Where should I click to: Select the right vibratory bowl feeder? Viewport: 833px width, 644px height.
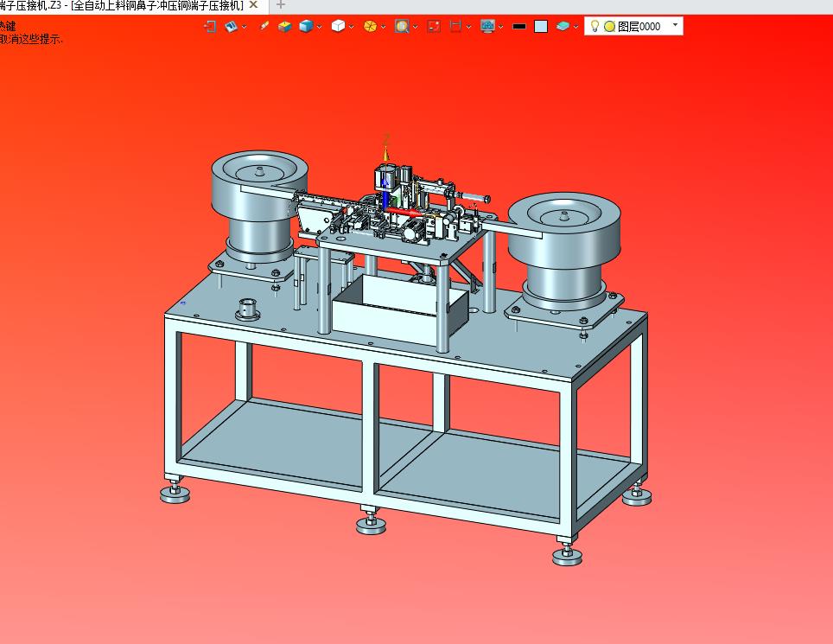click(564, 250)
